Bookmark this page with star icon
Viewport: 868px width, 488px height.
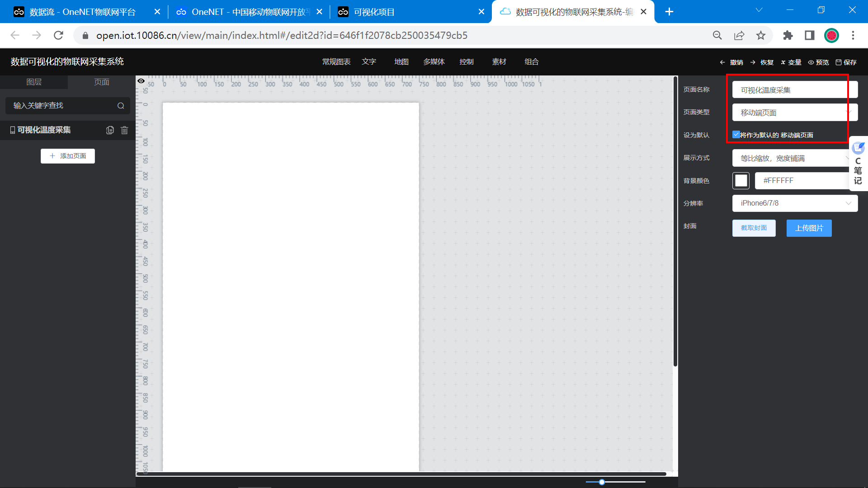(761, 35)
